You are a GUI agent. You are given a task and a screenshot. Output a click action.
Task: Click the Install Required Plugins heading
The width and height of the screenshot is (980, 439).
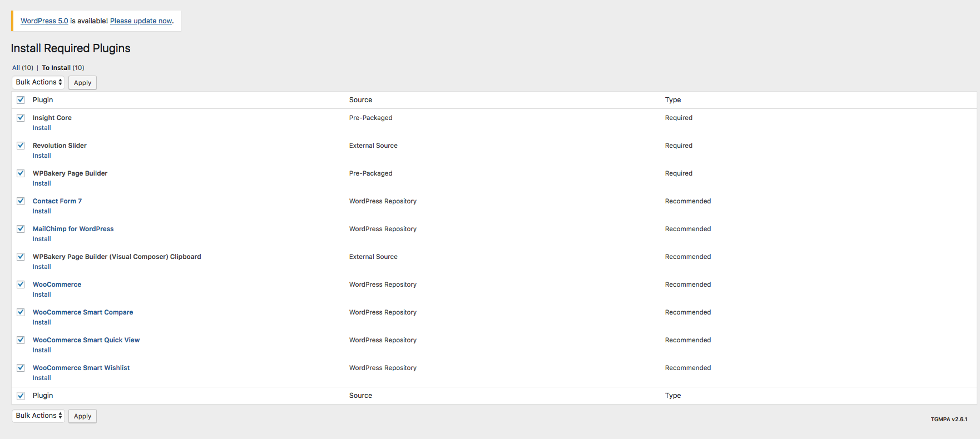pyautogui.click(x=71, y=48)
